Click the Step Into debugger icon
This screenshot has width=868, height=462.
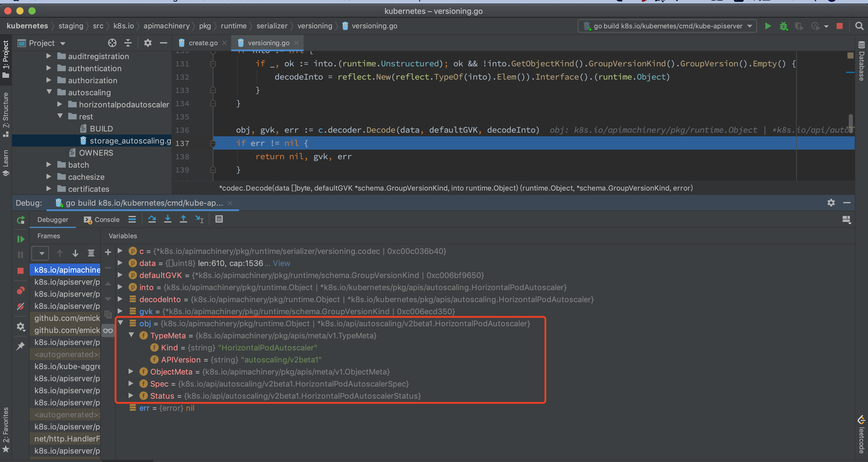168,219
